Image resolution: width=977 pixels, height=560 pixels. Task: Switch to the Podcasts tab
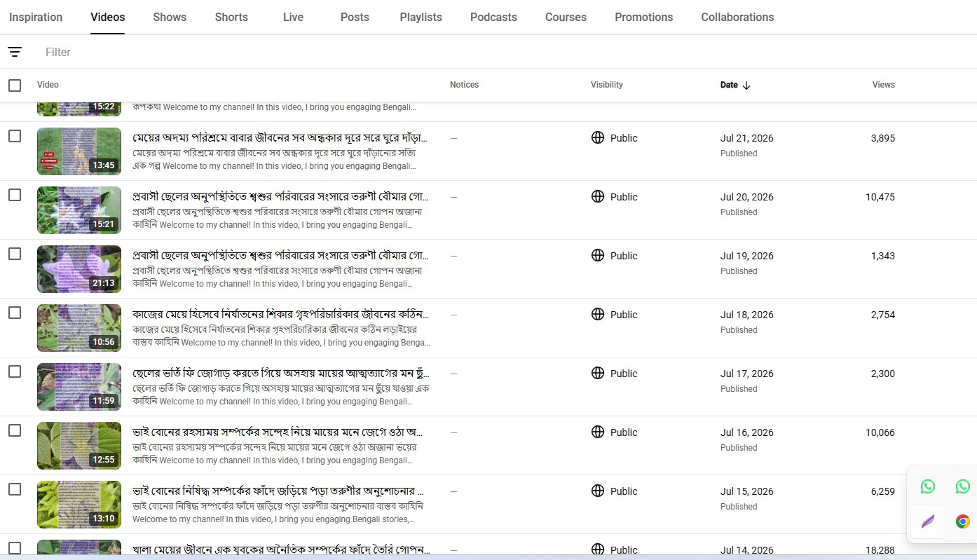[x=493, y=17]
